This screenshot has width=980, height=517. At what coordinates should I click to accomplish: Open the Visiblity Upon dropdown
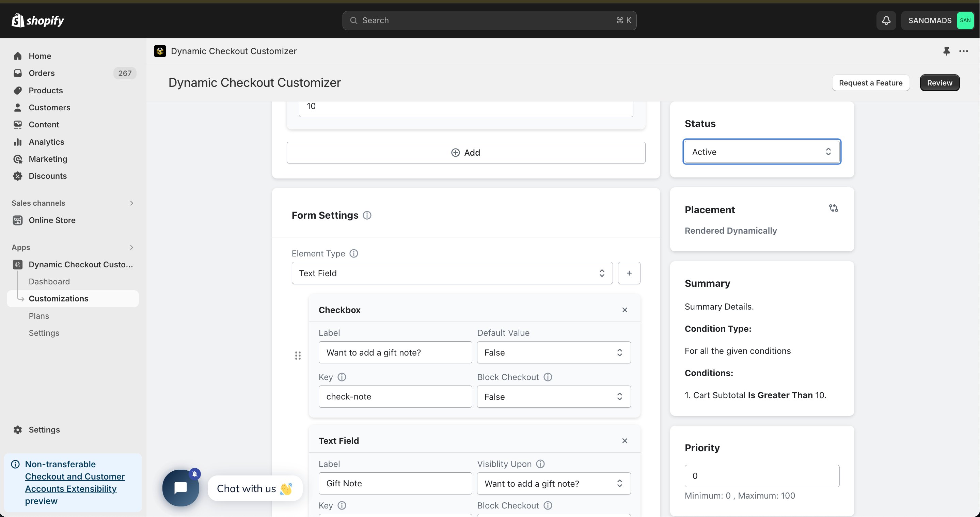click(554, 484)
